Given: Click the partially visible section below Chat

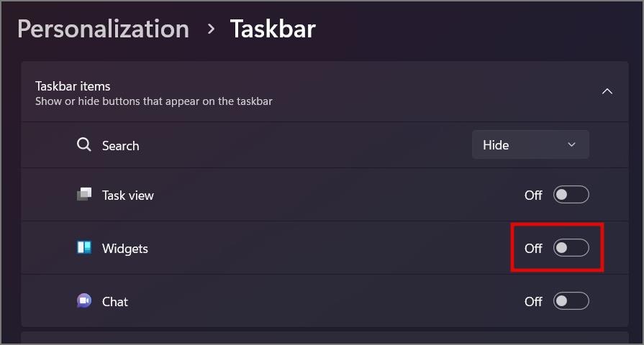Looking at the screenshot, I should 325,338.
